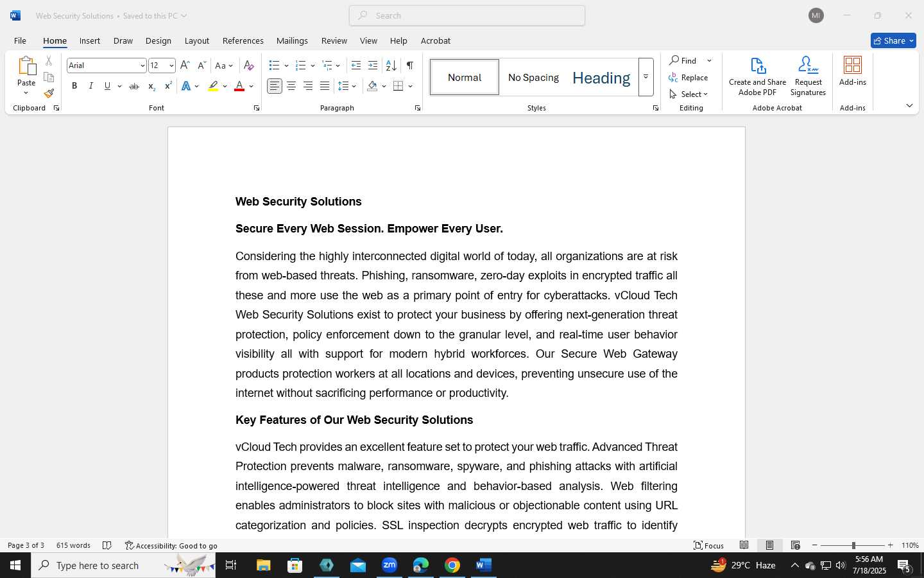Click the Focus mode button
This screenshot has width=924, height=578.
point(709,545)
